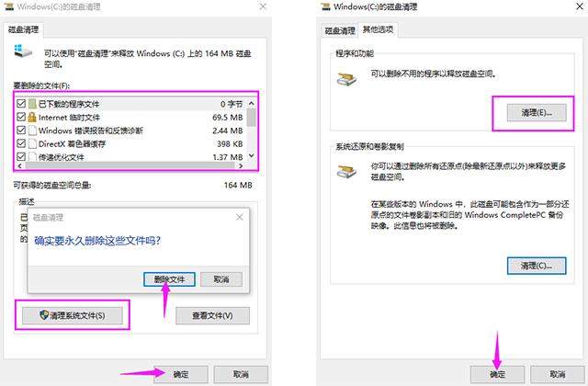Select the 69.5 MB size value
The image size is (588, 386).
(x=227, y=118)
